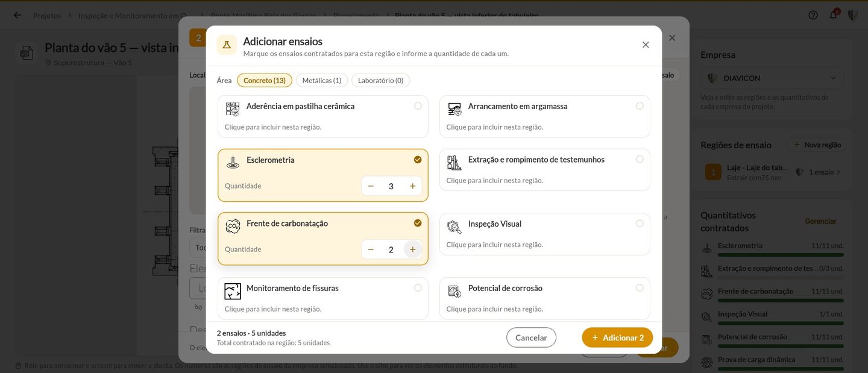868x373 pixels.
Task: Click Esclerometria icon in Quantitativos contratados
Action: point(707,248)
